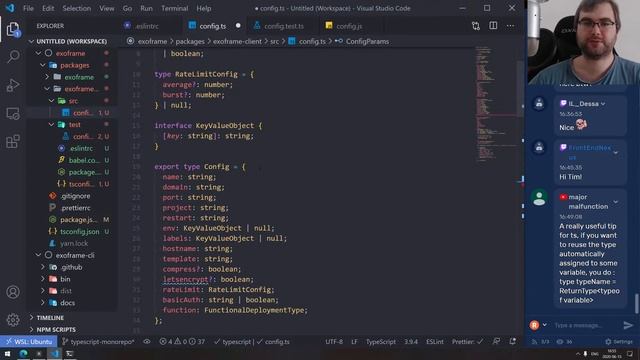Image resolution: width=640 pixels, height=360 pixels.
Task: Switch to the .eslintrc tab
Action: (147, 26)
